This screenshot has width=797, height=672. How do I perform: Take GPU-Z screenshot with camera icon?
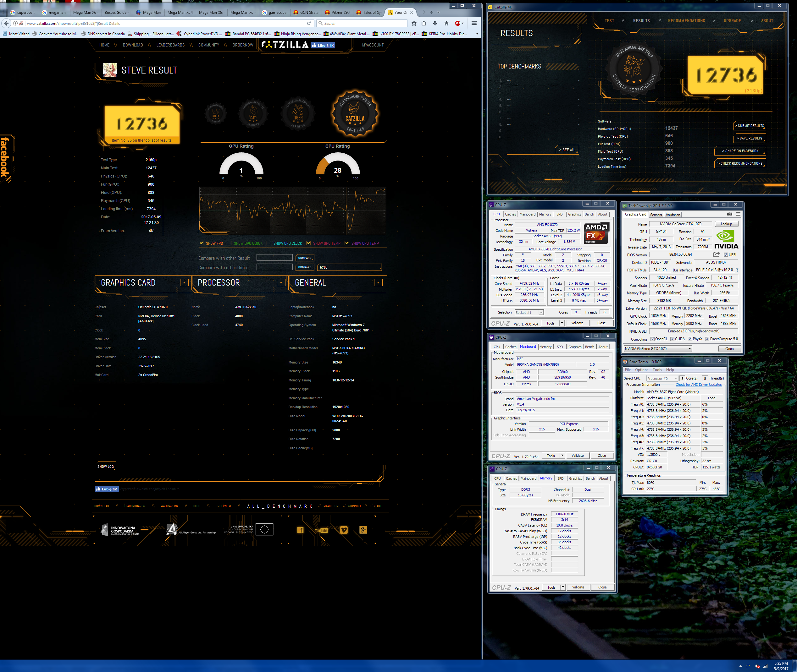[729, 214]
